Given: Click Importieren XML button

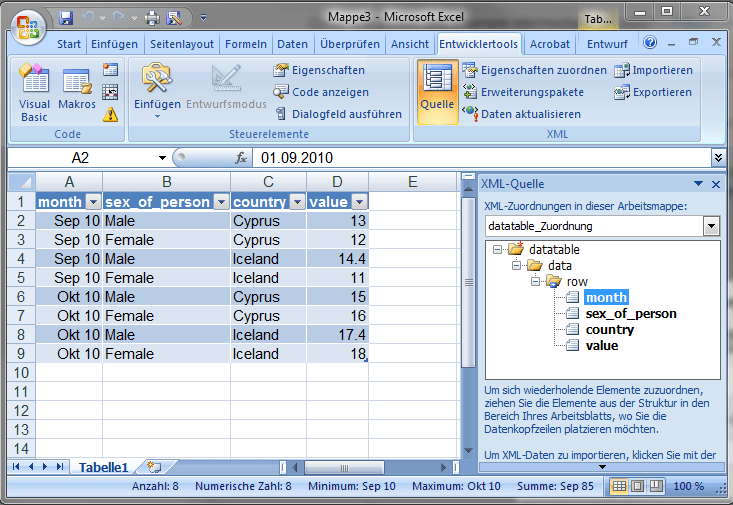Looking at the screenshot, I should [x=654, y=70].
